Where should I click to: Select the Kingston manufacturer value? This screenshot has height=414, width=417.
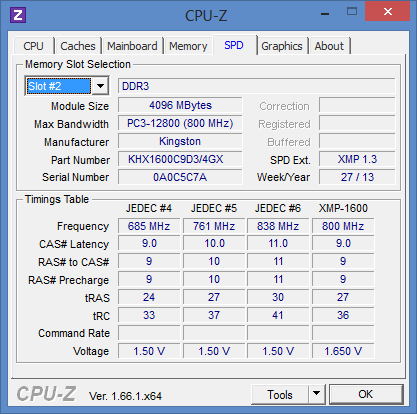pos(180,141)
